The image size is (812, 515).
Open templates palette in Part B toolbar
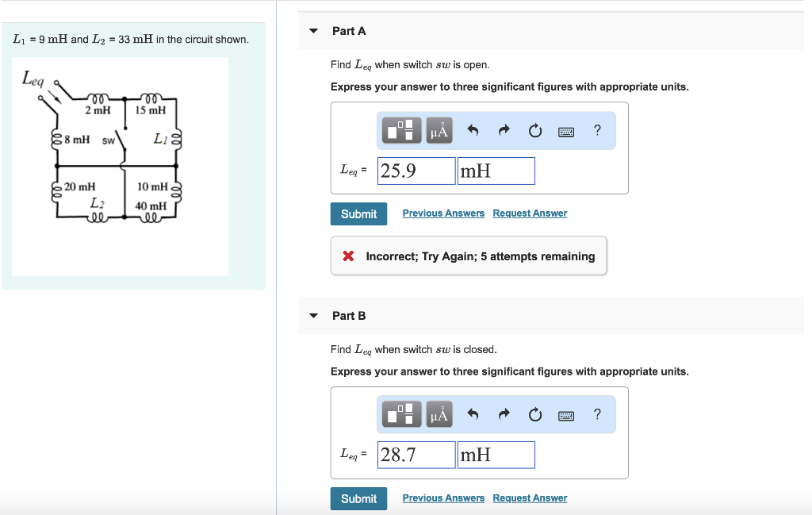(x=401, y=414)
